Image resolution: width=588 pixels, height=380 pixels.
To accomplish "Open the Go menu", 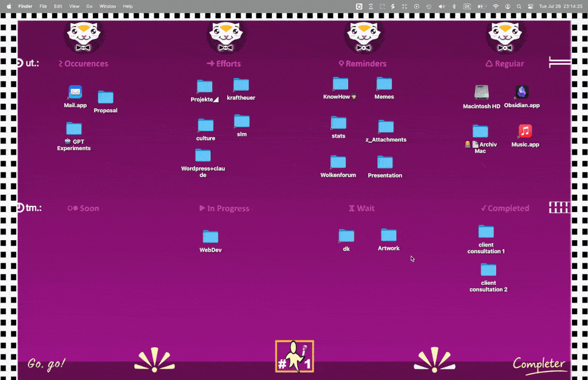I will point(89,6).
